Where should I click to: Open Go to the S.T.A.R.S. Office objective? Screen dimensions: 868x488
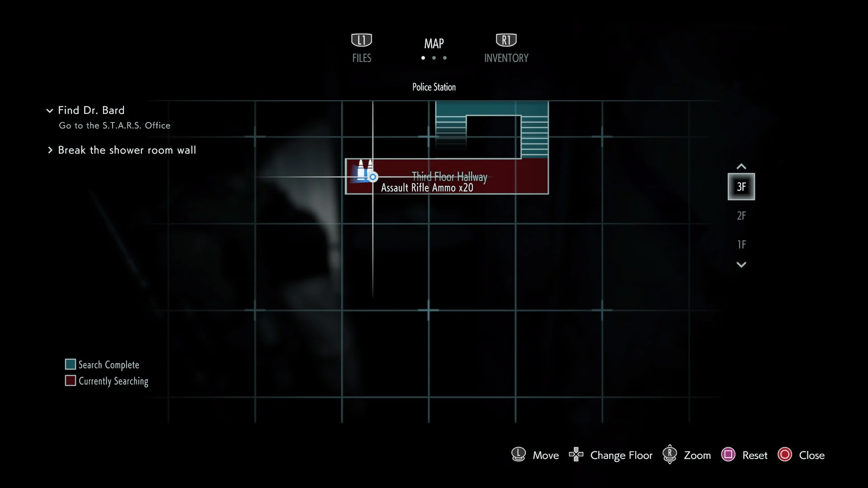[114, 125]
